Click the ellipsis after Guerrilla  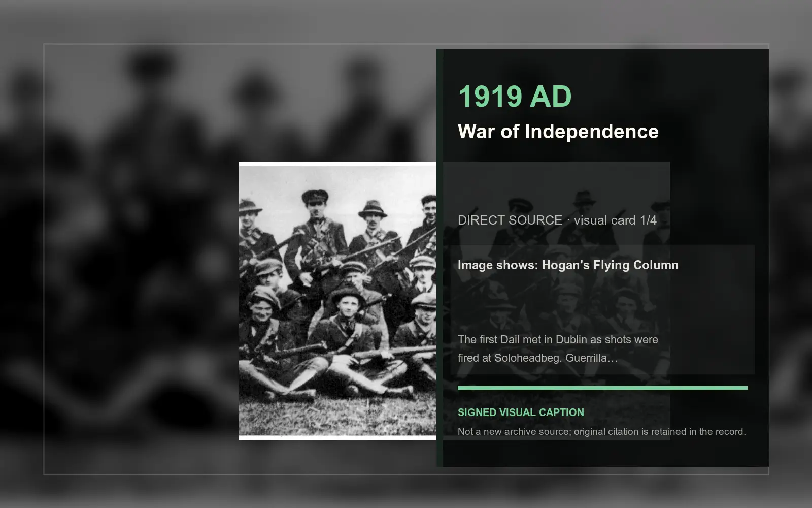[613, 359]
